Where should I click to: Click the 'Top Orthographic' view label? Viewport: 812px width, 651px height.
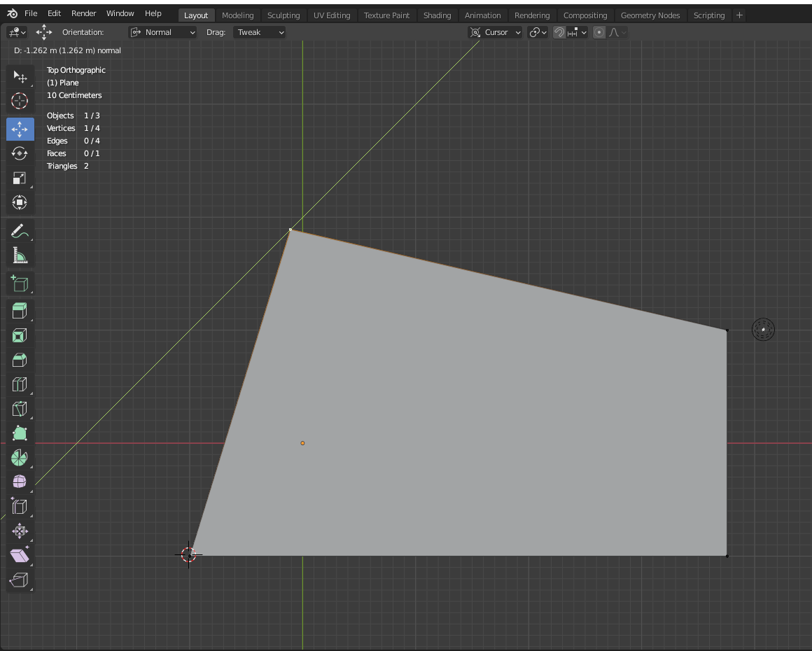coord(76,70)
